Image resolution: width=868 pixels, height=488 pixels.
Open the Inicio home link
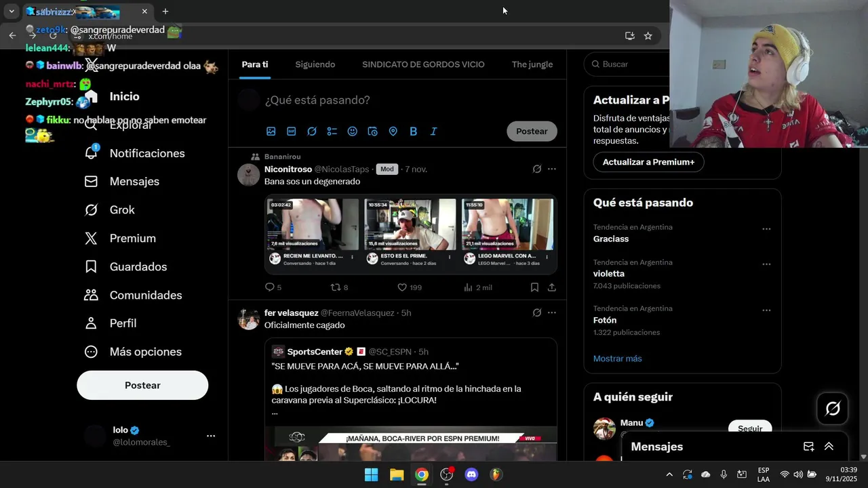[124, 97]
